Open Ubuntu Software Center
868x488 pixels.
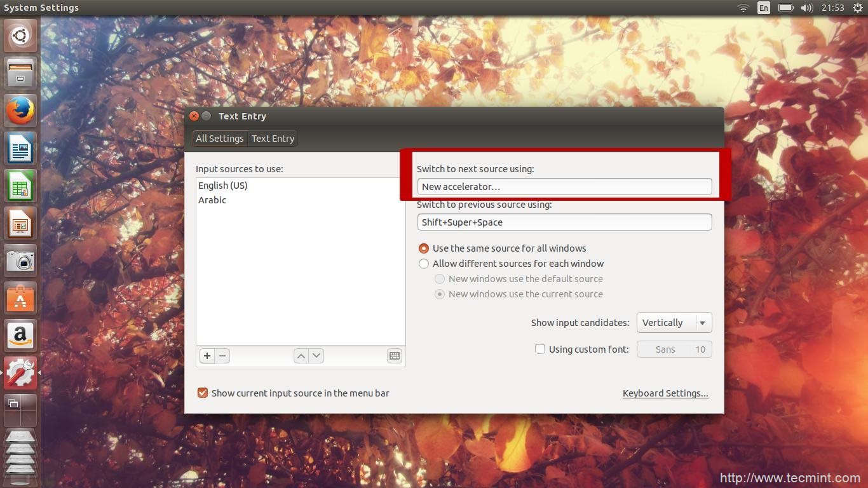coord(20,297)
